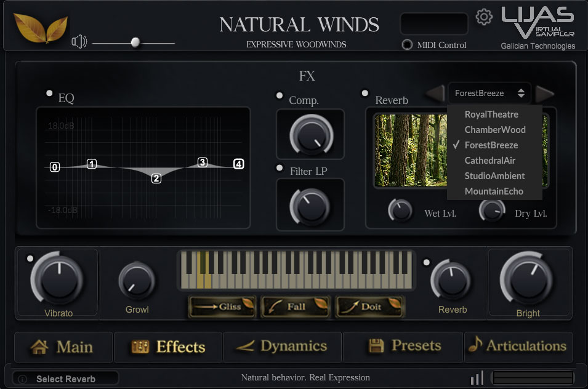Open the ForestBreeze reverb dropdown
Image resolution: width=588 pixels, height=389 pixels.
[489, 94]
